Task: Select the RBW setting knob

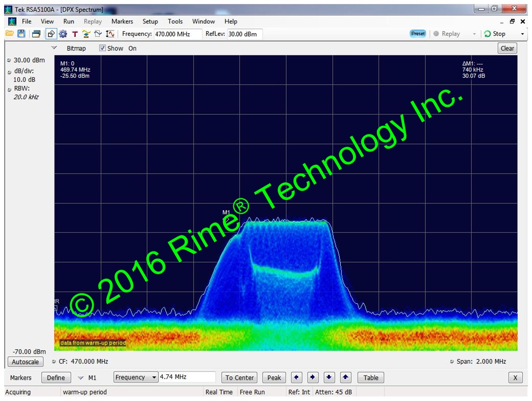Action: click(10, 90)
